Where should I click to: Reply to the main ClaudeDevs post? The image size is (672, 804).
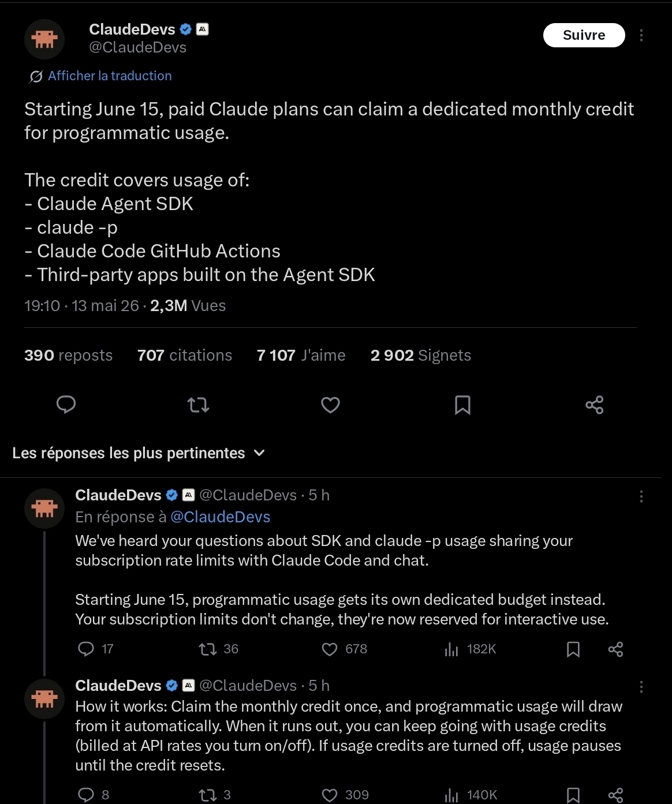(66, 405)
